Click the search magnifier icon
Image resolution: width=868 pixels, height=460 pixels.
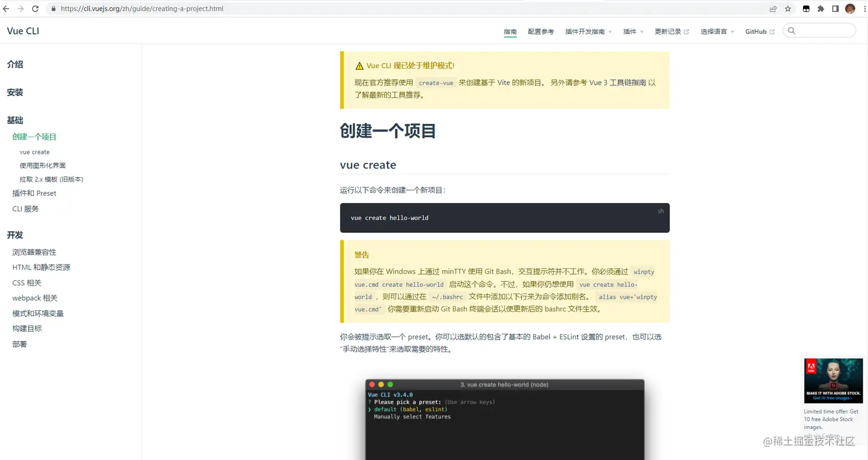click(x=792, y=30)
